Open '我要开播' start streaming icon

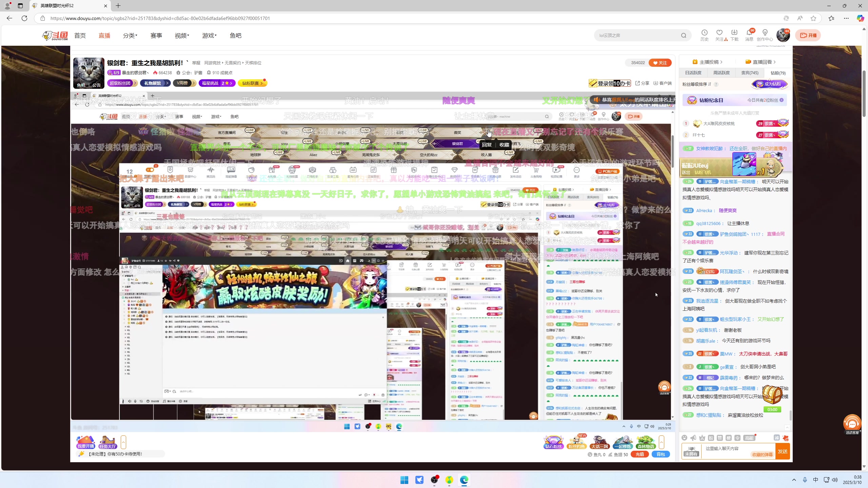coord(85,442)
